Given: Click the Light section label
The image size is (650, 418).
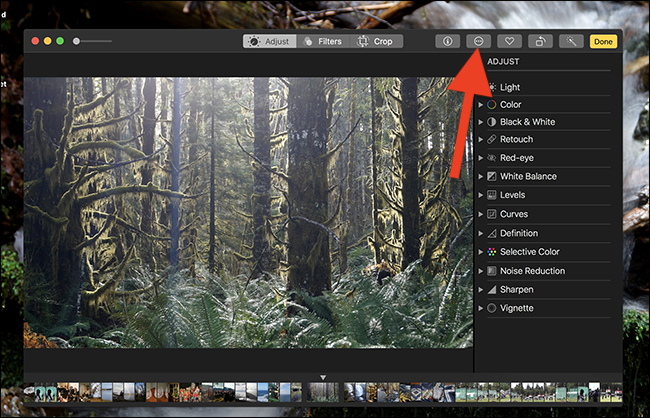Looking at the screenshot, I should (x=510, y=87).
